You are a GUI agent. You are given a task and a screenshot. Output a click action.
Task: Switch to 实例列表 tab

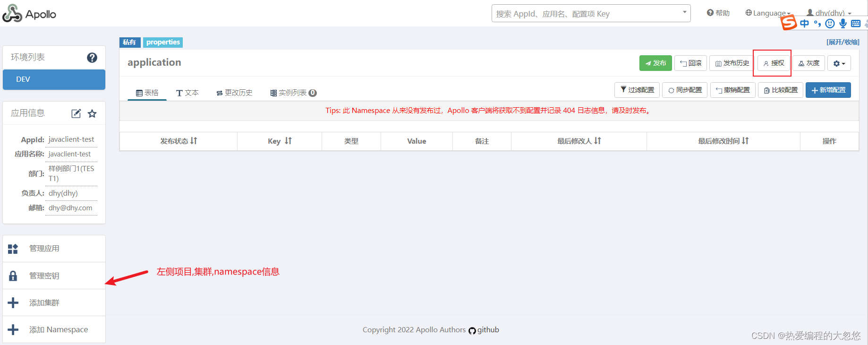(293, 93)
